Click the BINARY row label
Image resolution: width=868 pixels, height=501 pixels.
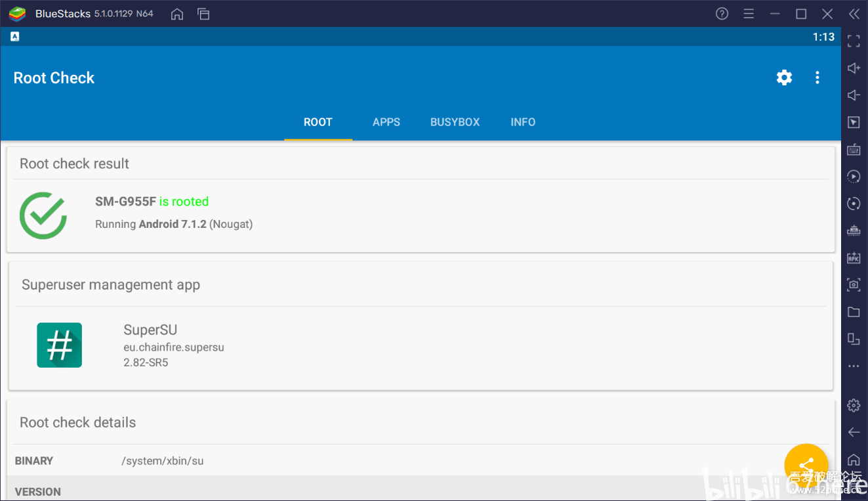coord(33,461)
